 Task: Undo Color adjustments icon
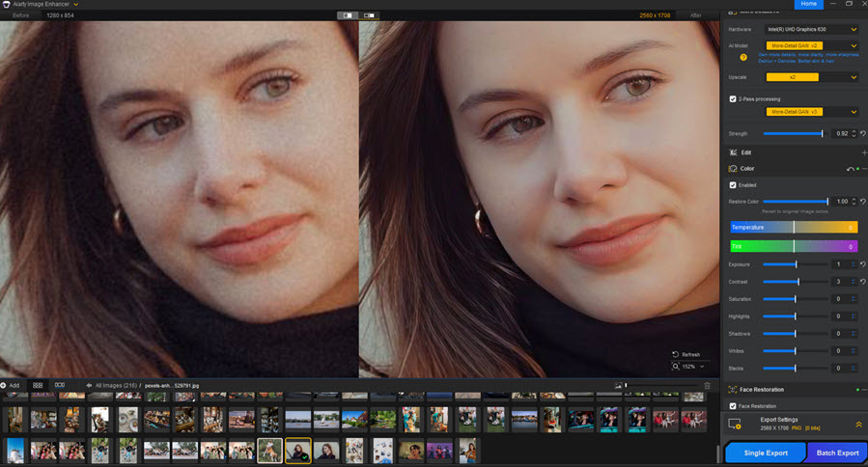tap(851, 169)
